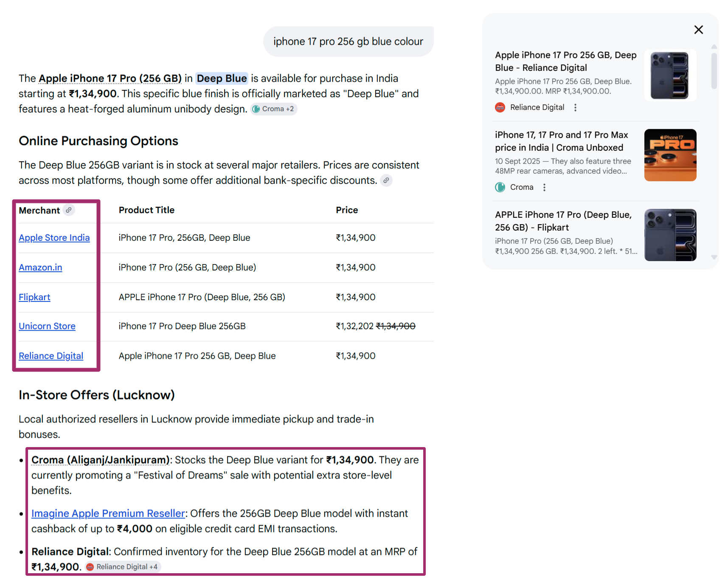The image size is (728, 580).
Task: Open the Unicorn Store discounted listing
Action: [47, 326]
